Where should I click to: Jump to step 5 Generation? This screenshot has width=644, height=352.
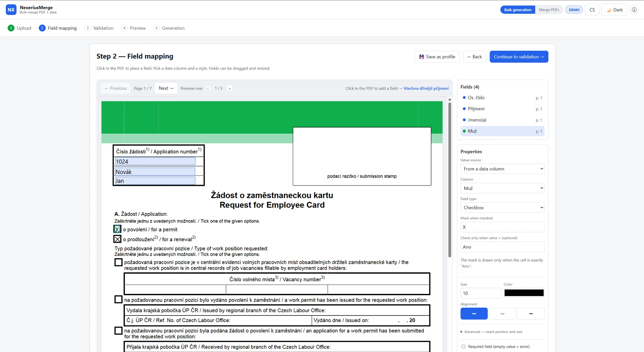point(169,28)
